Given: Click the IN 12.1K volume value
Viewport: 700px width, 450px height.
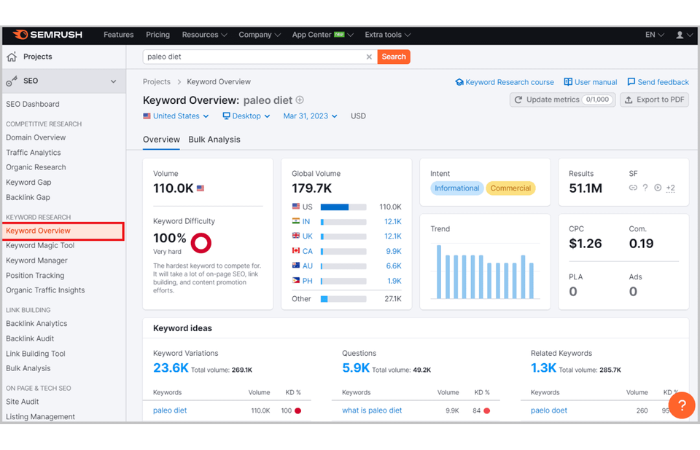Looking at the screenshot, I should click(x=393, y=222).
